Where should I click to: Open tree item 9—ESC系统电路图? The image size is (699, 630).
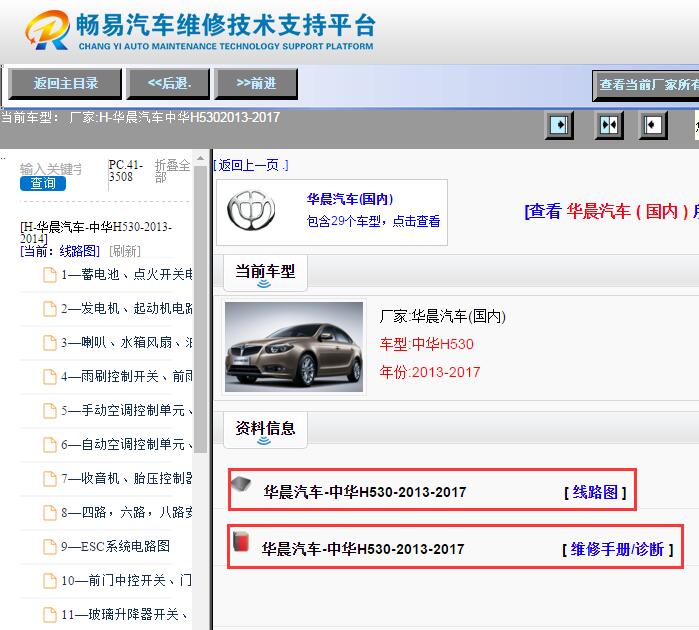(x=115, y=546)
